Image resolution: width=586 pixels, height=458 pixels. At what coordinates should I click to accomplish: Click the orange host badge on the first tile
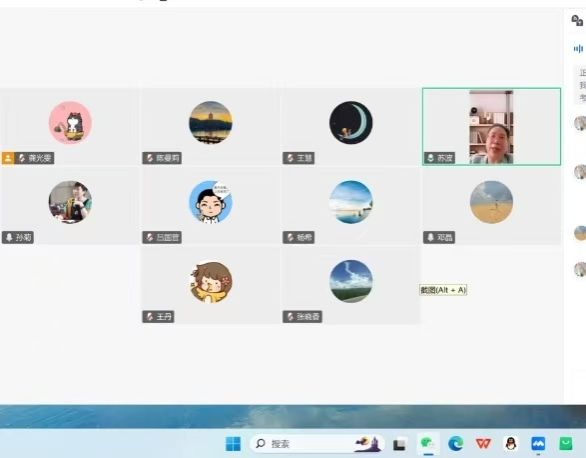tap(8, 158)
